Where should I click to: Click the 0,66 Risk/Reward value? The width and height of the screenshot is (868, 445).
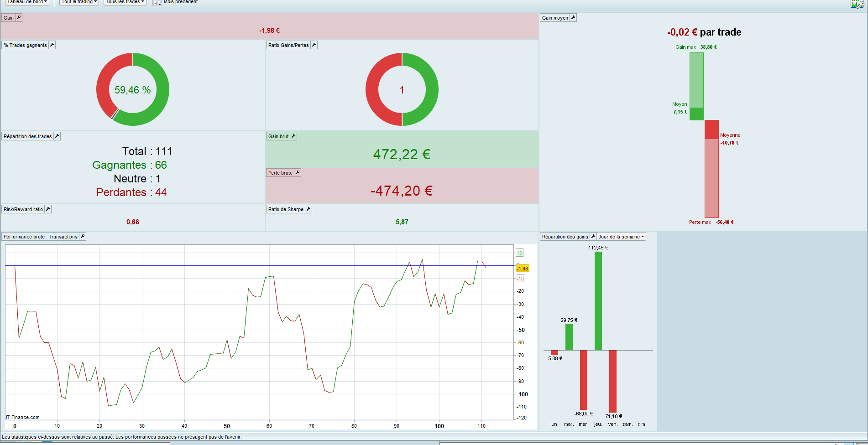coord(133,222)
